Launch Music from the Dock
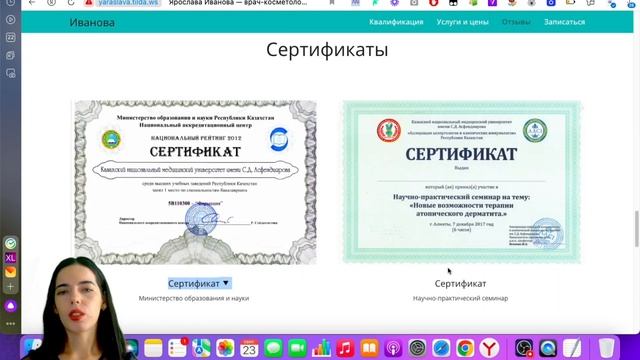This screenshot has height=360, width=640. click(345, 349)
